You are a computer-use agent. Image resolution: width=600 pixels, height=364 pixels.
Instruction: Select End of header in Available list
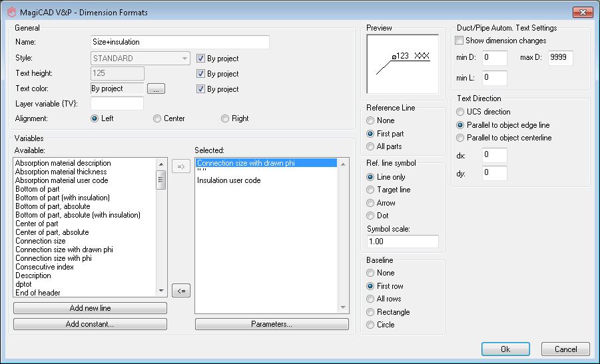coord(37,293)
